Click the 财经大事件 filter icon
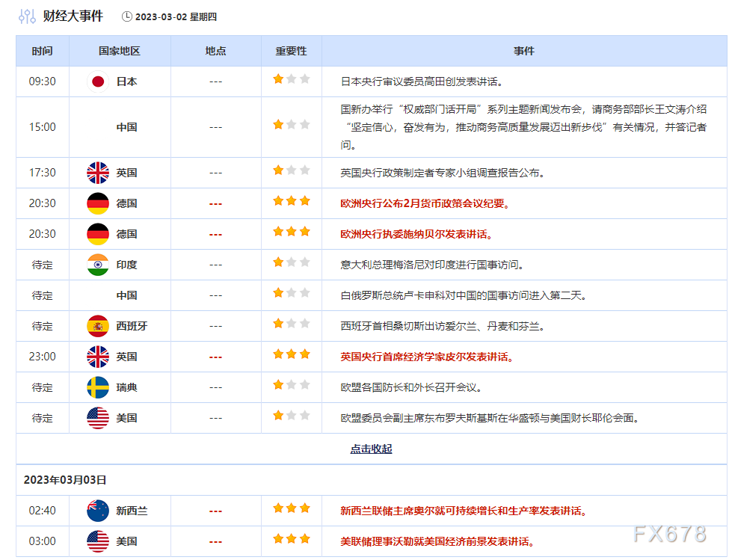Viewport: 729px width, 560px height. [27, 16]
